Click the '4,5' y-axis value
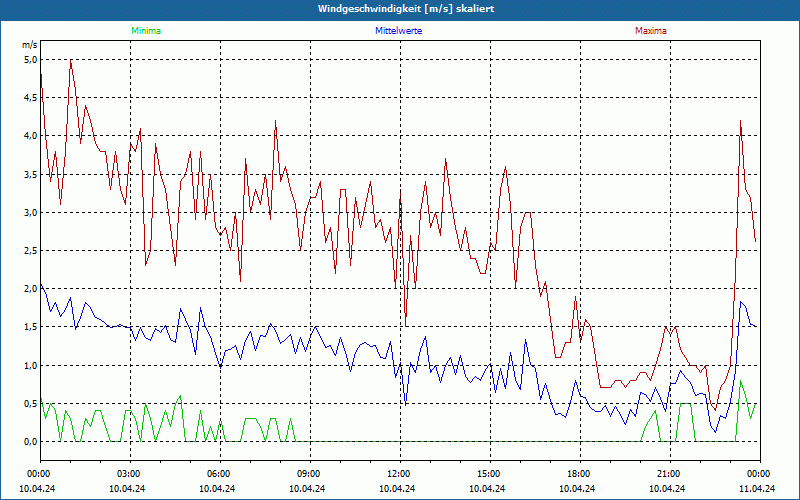 pos(31,98)
